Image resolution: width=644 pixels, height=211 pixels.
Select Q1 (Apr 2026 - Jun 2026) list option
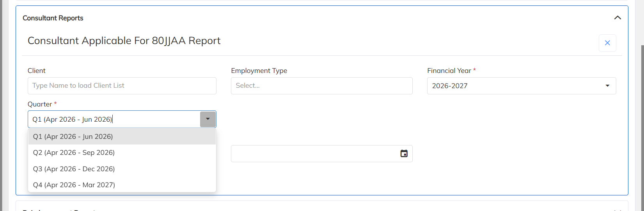[73, 137]
